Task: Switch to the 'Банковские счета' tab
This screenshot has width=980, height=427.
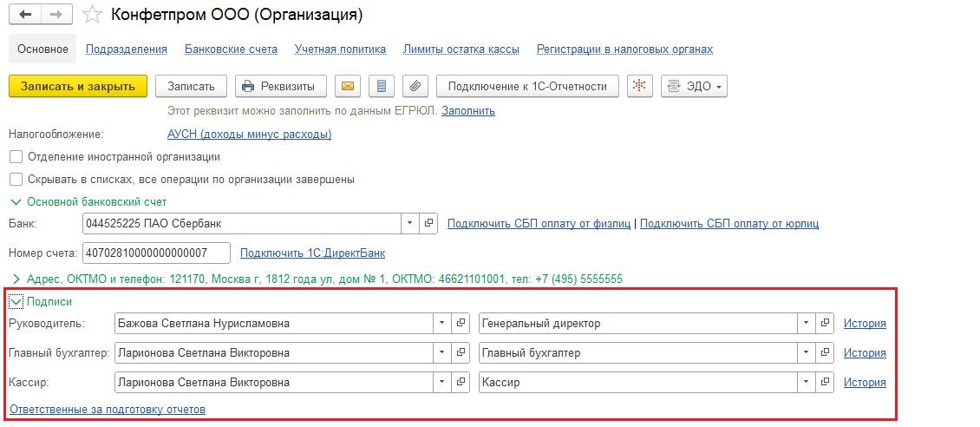Action: (x=232, y=49)
